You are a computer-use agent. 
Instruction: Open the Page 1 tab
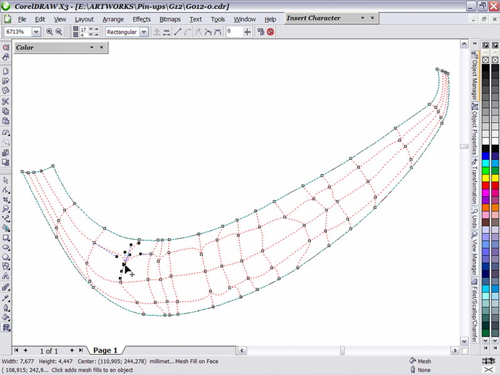[x=105, y=350]
